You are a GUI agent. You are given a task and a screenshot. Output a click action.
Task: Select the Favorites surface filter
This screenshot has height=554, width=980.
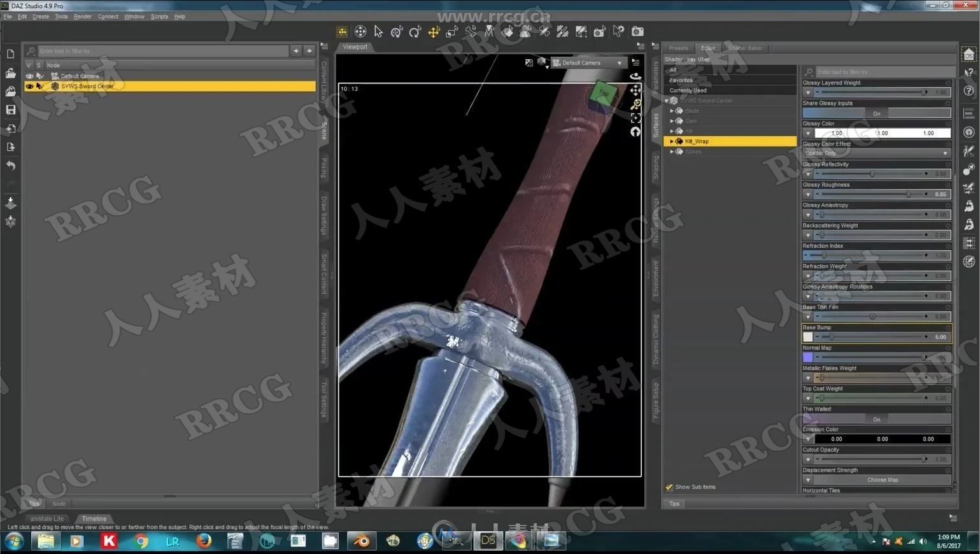(x=729, y=80)
